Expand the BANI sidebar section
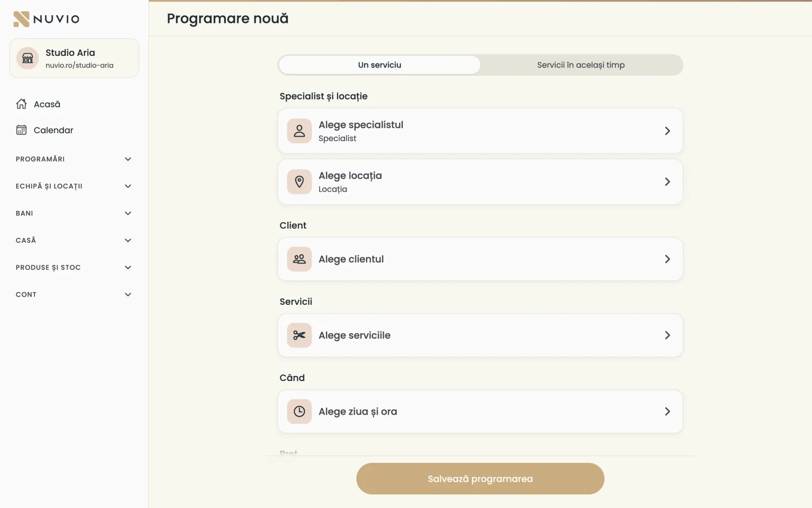Screen dimensions: 812x508 click(74, 213)
